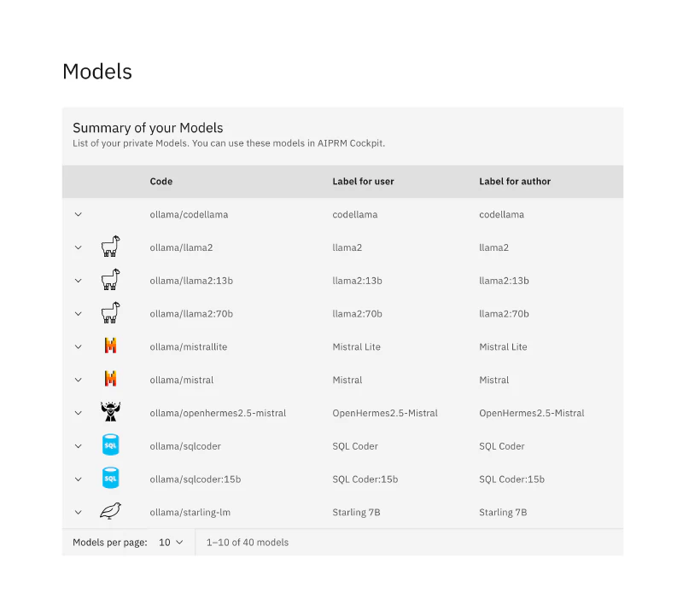Click the Code column header

161,182
